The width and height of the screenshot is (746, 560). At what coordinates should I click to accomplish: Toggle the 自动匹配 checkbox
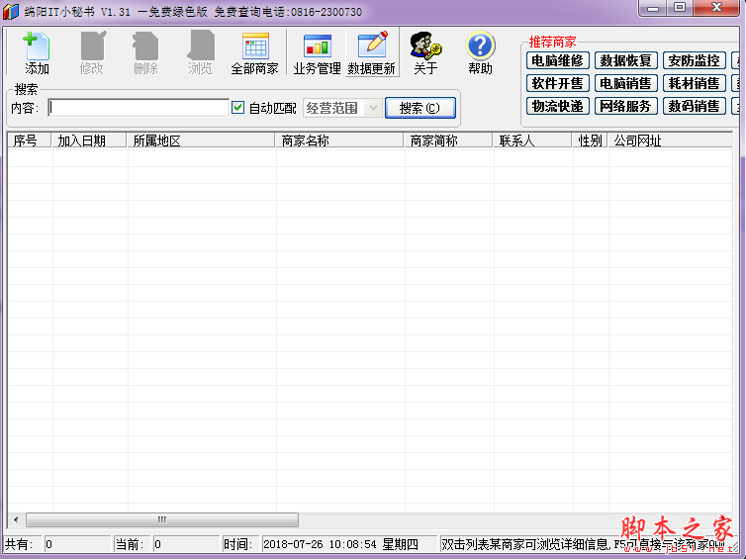[237, 108]
